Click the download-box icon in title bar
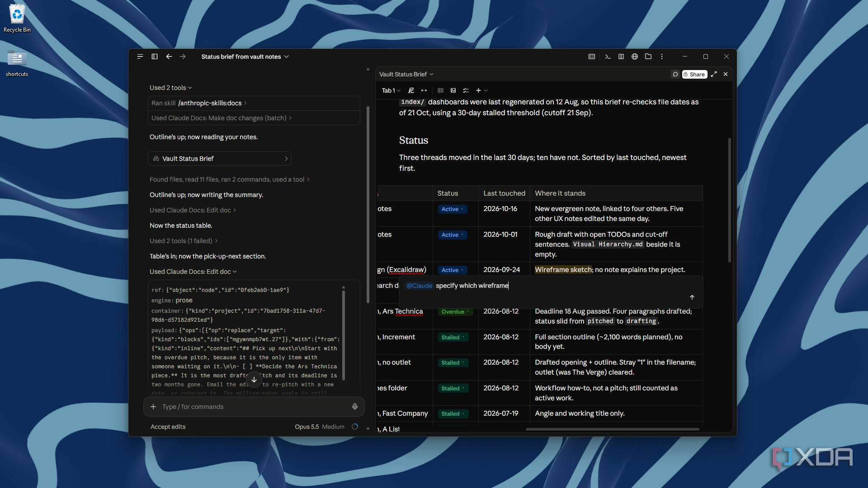Image resolution: width=868 pixels, height=488 pixels. tap(621, 56)
